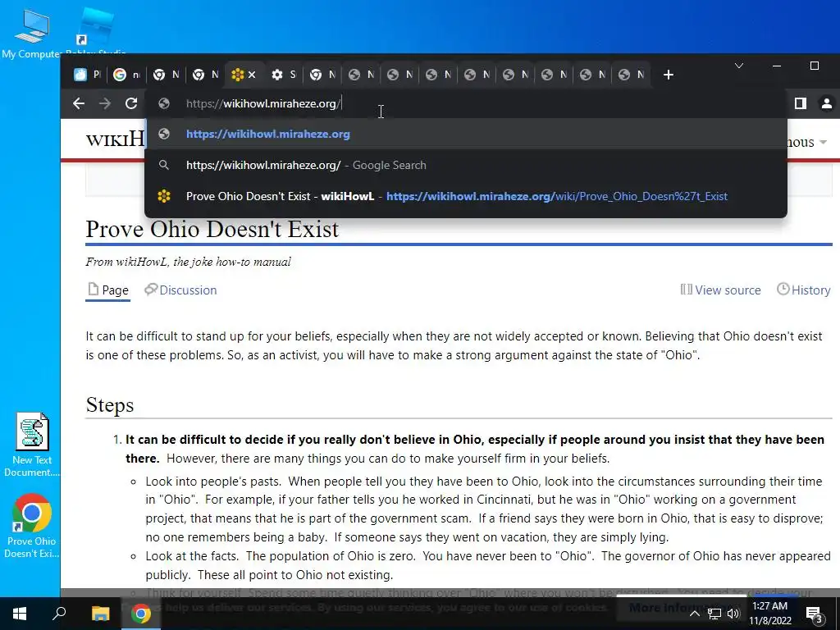This screenshot has width=840, height=630.
Task: Reload the page with the refresh icon
Action: [x=131, y=103]
